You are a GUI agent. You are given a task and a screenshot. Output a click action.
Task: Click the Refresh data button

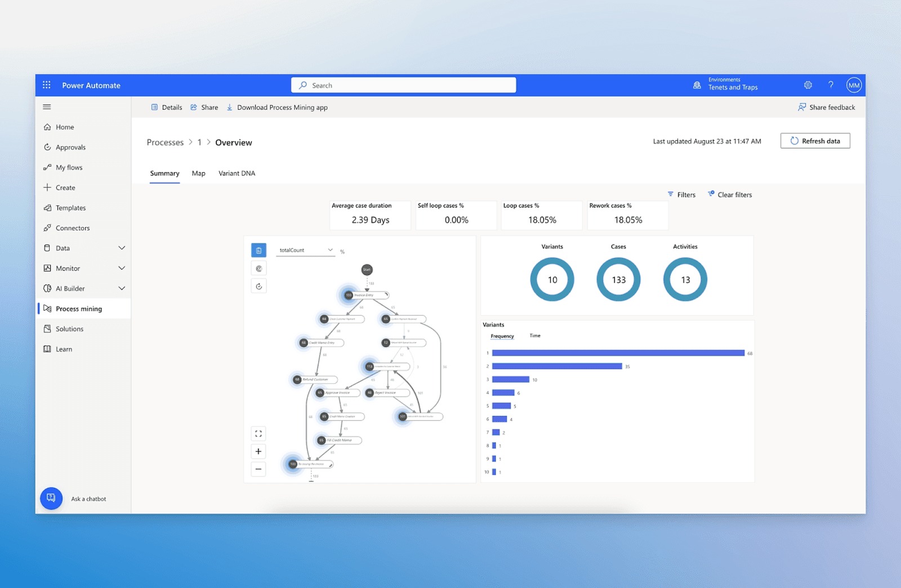815,141
